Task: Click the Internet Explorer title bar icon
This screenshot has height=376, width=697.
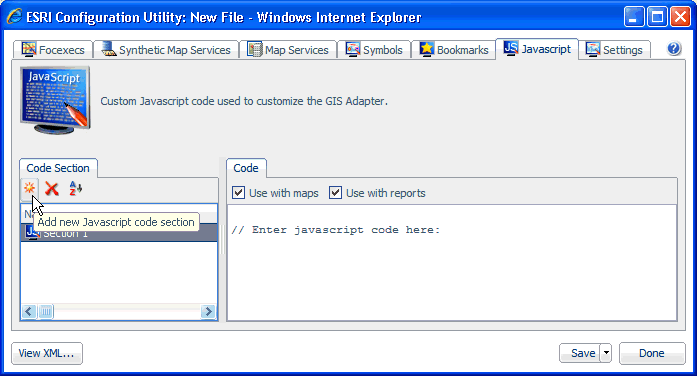Action: (x=14, y=17)
